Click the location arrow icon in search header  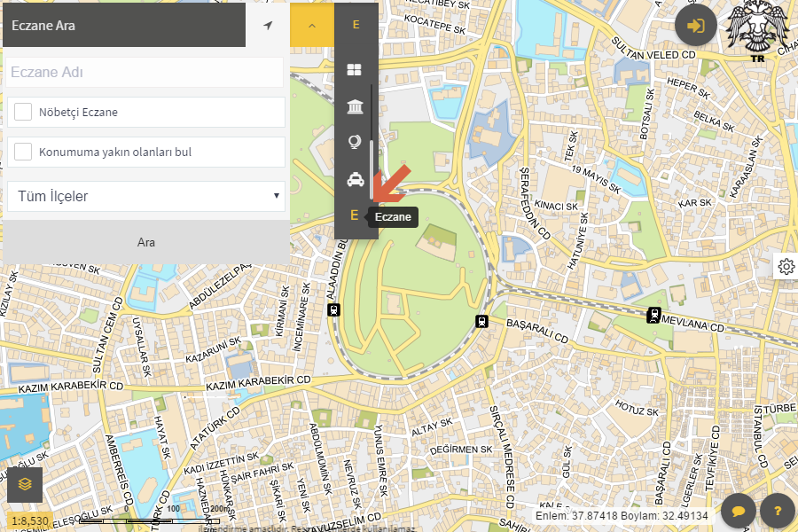[x=268, y=26]
